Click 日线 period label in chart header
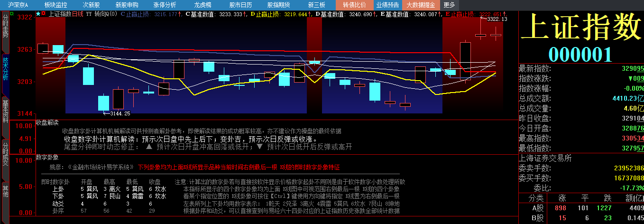 tap(78, 14)
